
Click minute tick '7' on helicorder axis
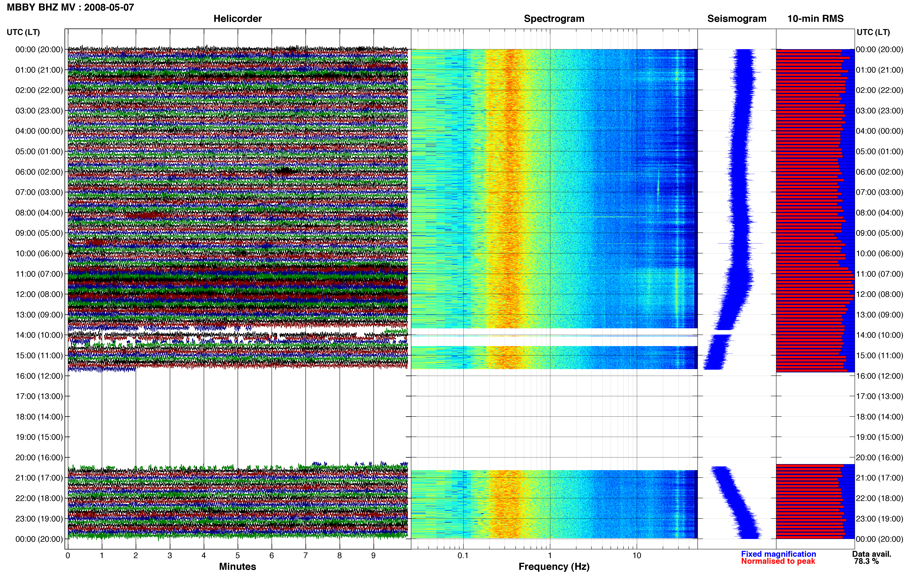coord(306,556)
